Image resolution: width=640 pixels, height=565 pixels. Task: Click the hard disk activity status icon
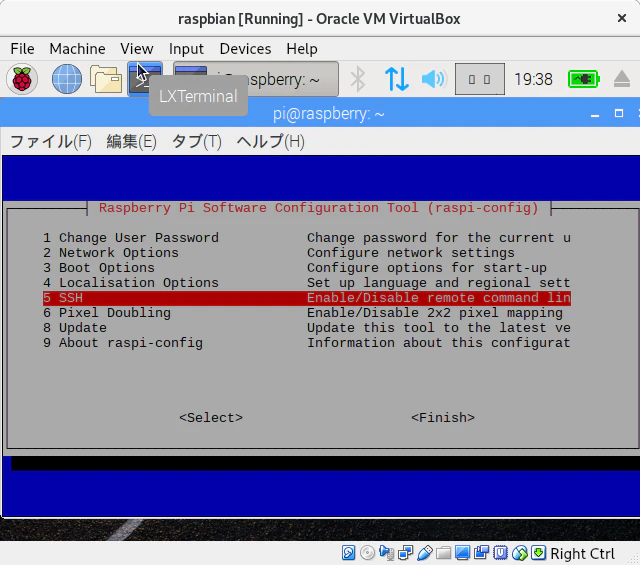(x=348, y=553)
